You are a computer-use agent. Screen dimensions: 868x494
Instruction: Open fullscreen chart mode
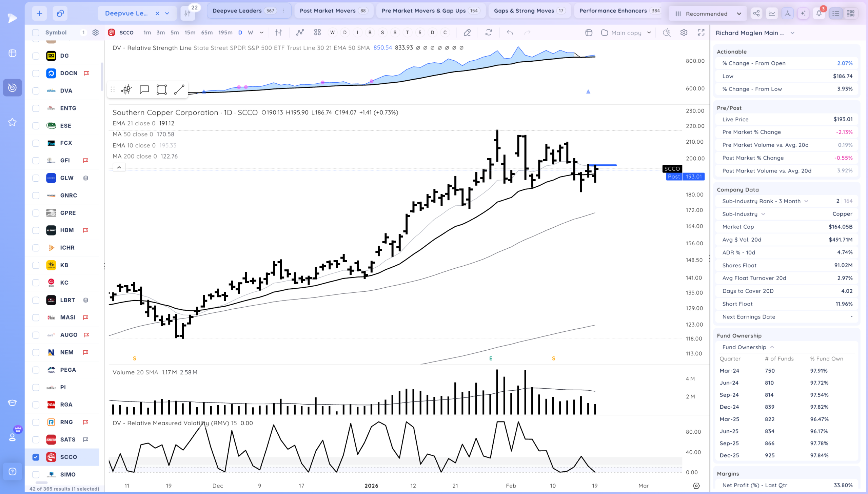click(701, 33)
